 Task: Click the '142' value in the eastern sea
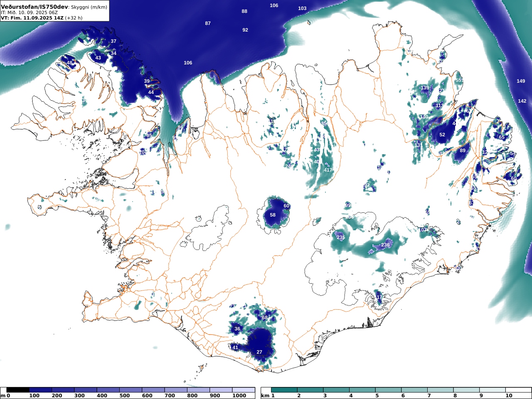522,101
